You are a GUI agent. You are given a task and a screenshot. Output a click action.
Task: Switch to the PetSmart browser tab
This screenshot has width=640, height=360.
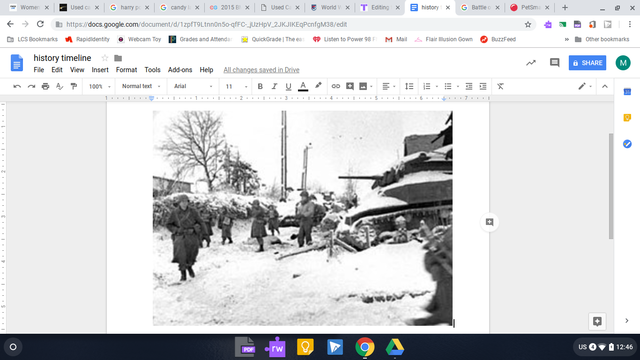coord(530,7)
